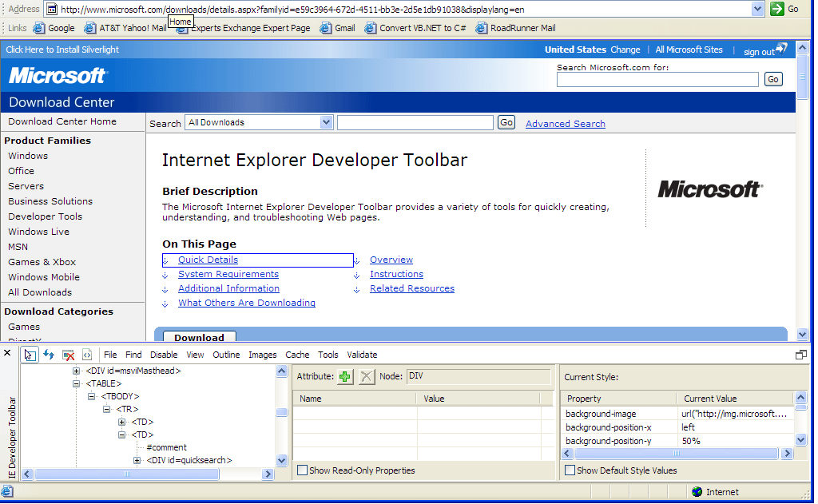Open Developer Tools product family link
Screen dimensions: 818x504
point(45,216)
